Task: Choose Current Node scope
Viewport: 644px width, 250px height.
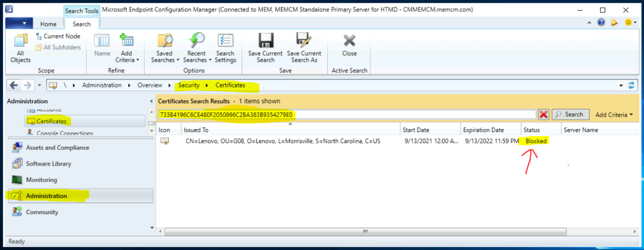Action: coord(58,36)
